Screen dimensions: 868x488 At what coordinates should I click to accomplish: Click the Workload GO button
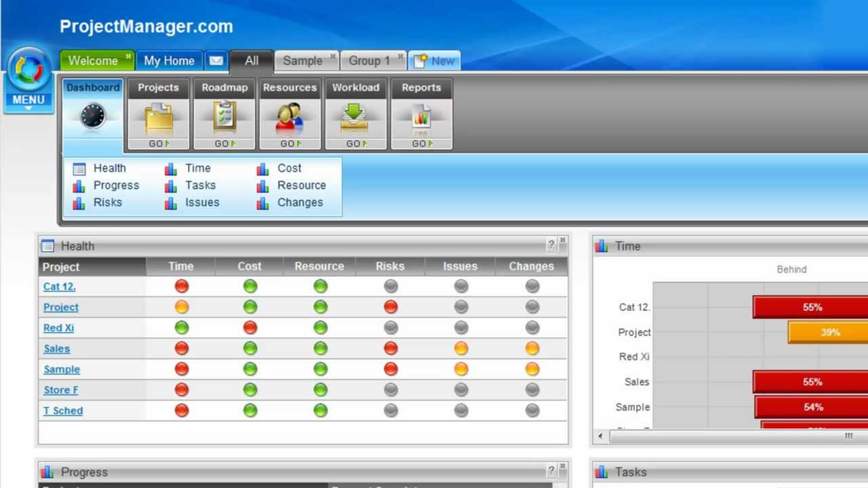[x=355, y=144]
